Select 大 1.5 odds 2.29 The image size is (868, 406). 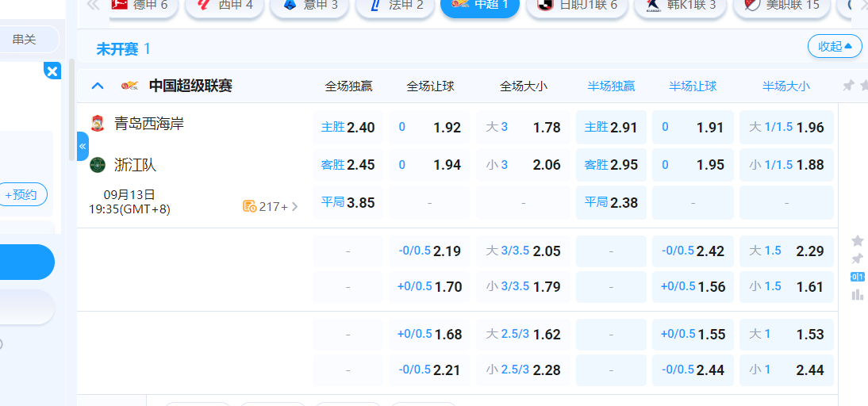tap(786, 251)
